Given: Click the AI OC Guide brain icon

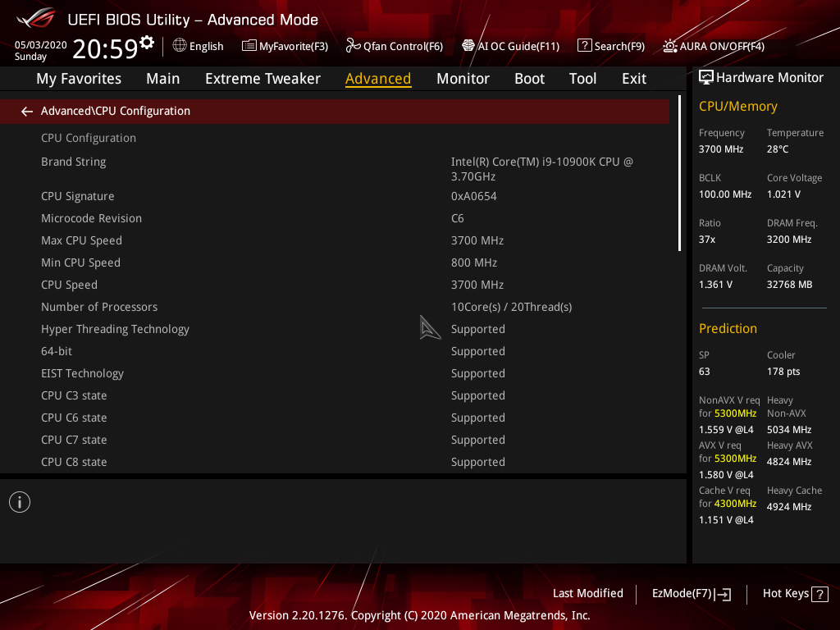Looking at the screenshot, I should point(468,46).
